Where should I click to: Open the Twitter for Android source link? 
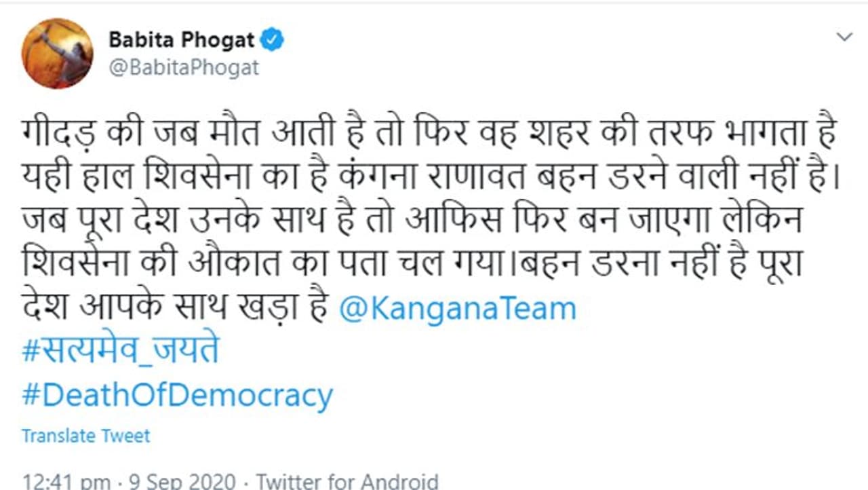[x=347, y=480]
